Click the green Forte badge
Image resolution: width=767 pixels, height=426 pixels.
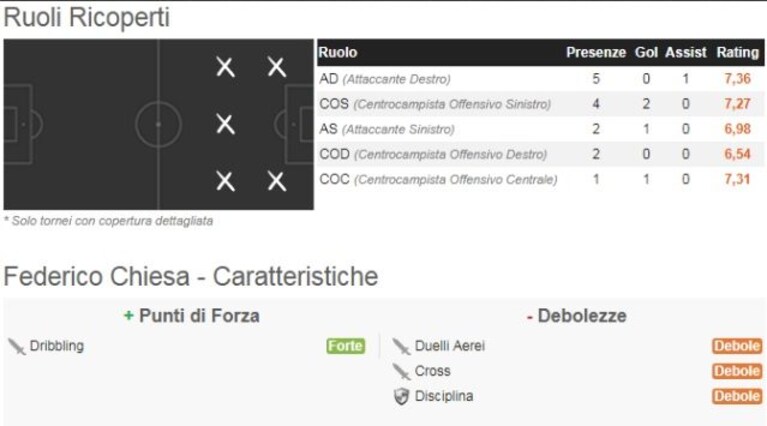(346, 346)
